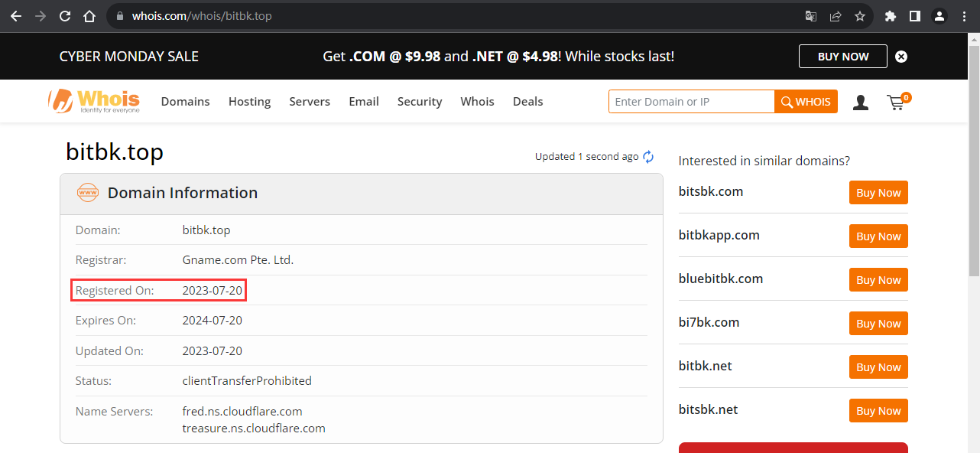
Task: Bookmark this page with star icon
Action: 860,16
